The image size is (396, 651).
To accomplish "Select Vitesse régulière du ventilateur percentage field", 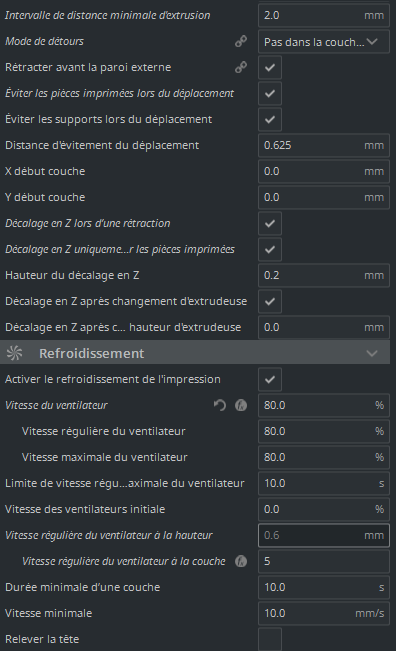I will pos(324,431).
